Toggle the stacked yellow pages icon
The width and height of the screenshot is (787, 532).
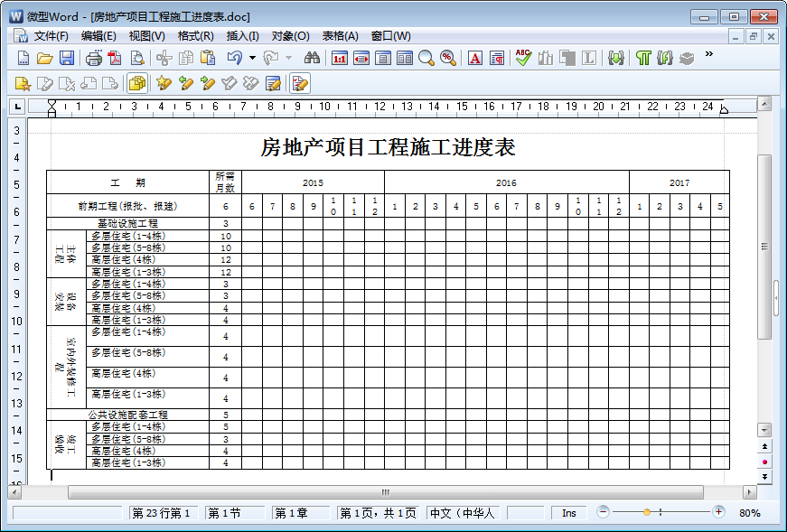click(x=137, y=83)
